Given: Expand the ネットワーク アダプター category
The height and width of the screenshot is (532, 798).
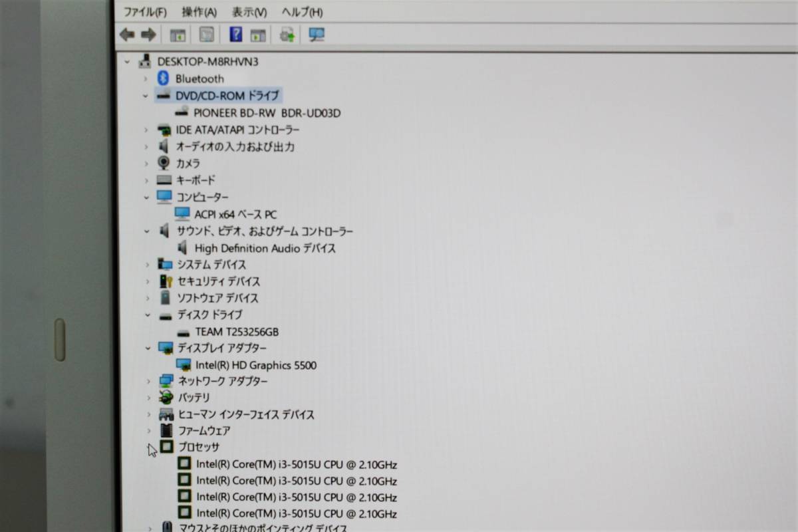Looking at the screenshot, I should [x=148, y=381].
